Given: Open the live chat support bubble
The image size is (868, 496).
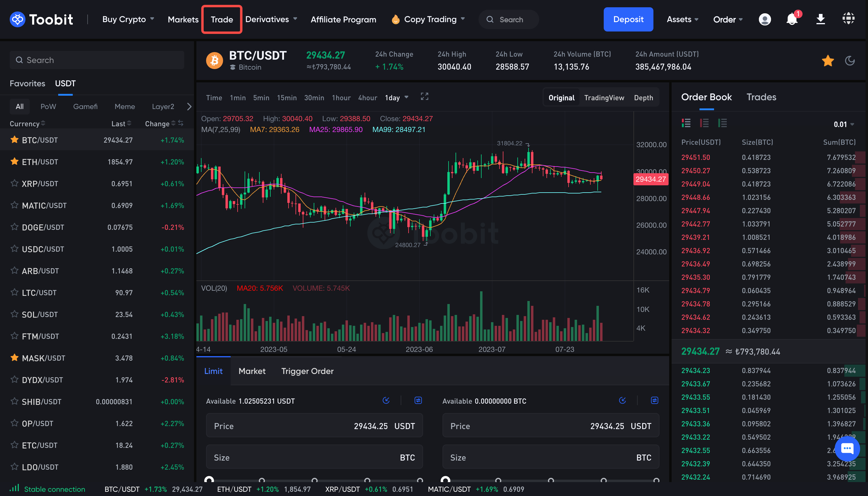Looking at the screenshot, I should click(847, 448).
